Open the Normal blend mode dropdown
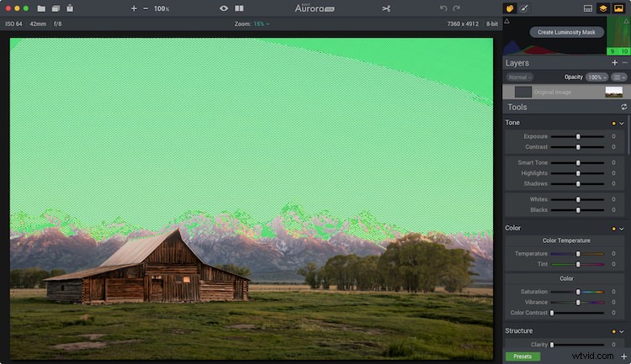The image size is (631, 364). click(x=520, y=77)
